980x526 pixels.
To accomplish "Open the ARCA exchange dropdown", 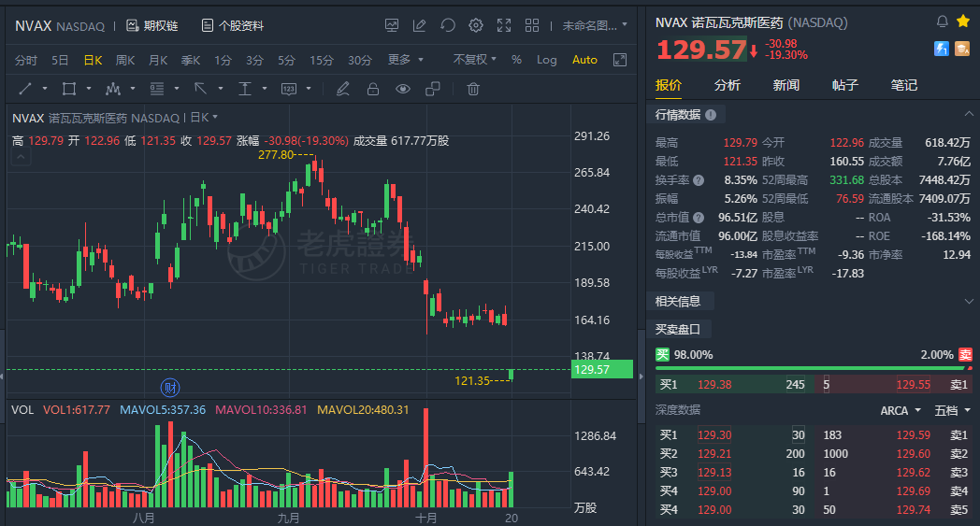I will pos(901,410).
